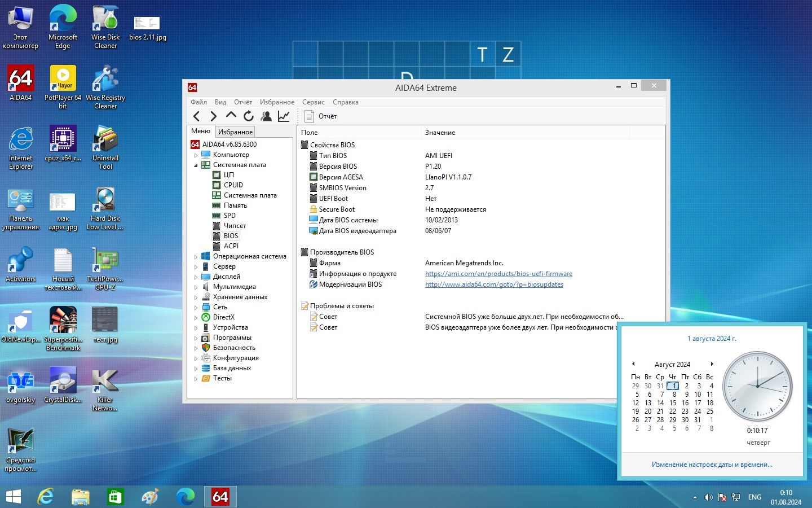Viewport: 812px width, 508px height.
Task: Go to previous month in calendar
Action: (633, 364)
